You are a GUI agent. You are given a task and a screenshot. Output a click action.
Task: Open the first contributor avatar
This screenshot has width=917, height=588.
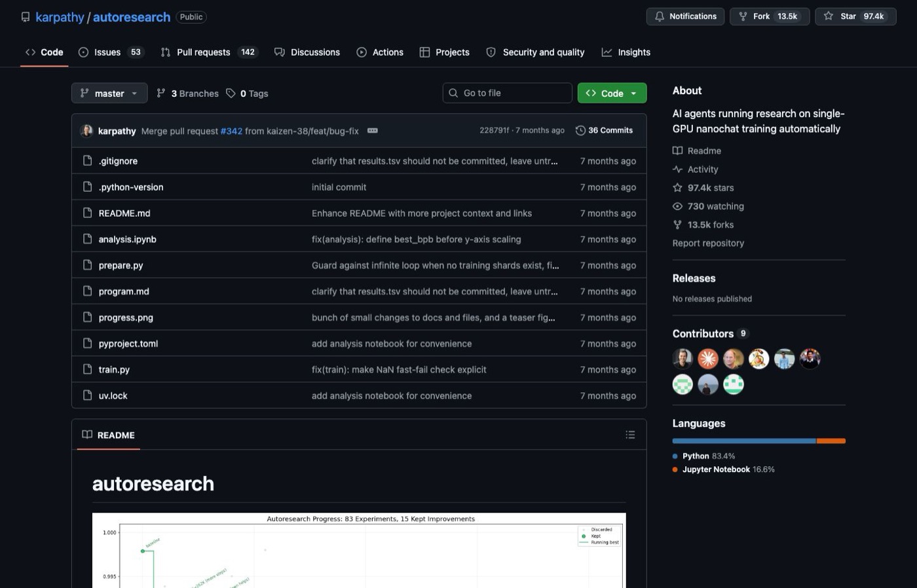(x=683, y=359)
